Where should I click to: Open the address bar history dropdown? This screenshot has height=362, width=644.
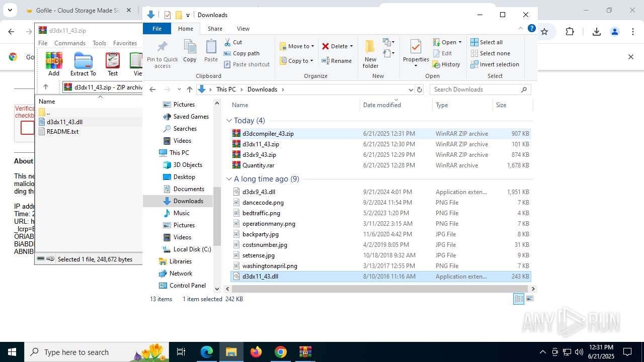pyautogui.click(x=411, y=89)
